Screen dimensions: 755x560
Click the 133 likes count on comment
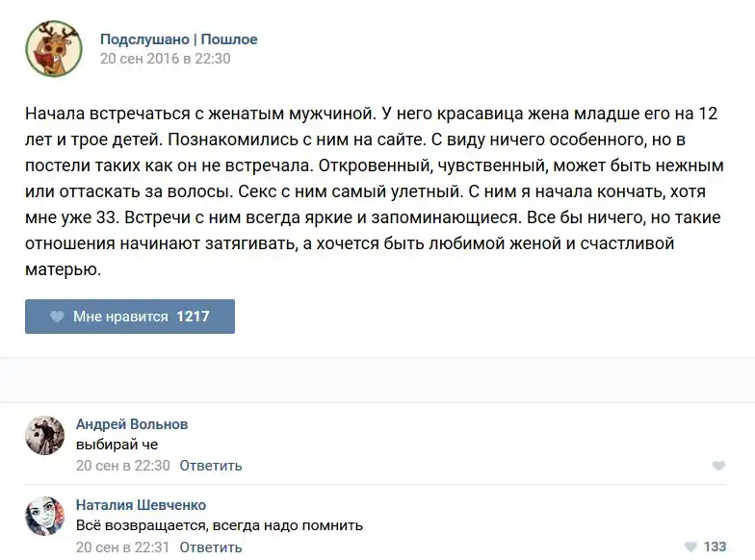point(715,547)
